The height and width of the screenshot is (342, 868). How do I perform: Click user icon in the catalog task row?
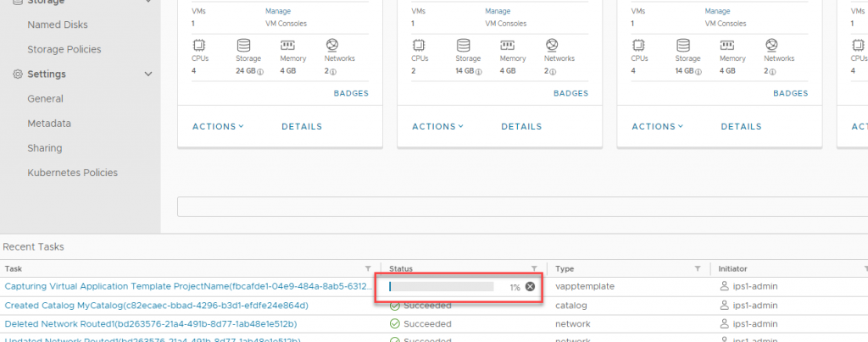724,306
